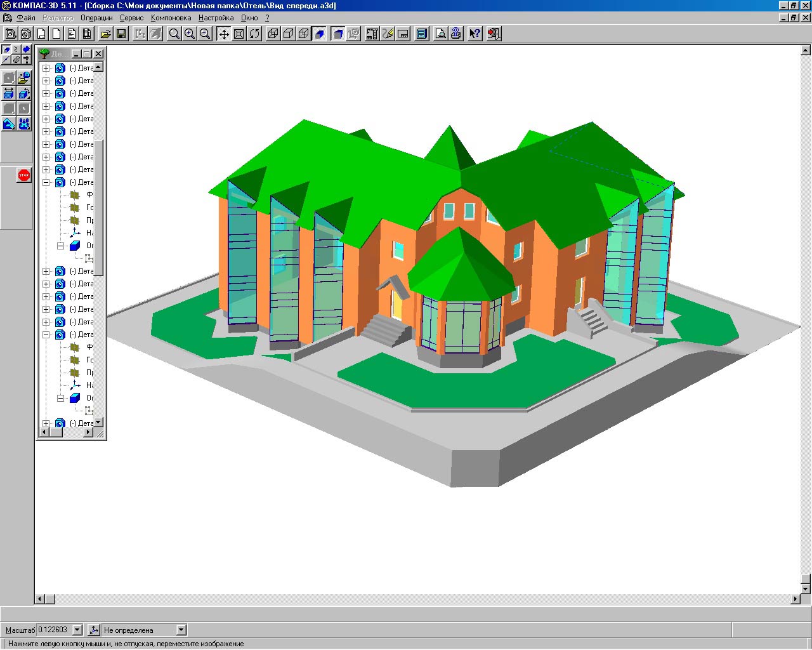Open the Операции menu
The height and width of the screenshot is (650, 812).
[96, 18]
